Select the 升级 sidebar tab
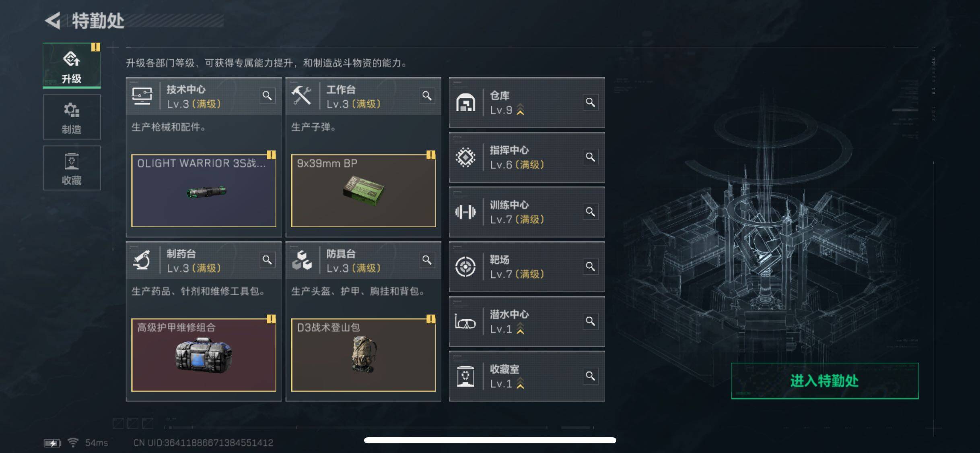980x453 pixels. tap(72, 66)
